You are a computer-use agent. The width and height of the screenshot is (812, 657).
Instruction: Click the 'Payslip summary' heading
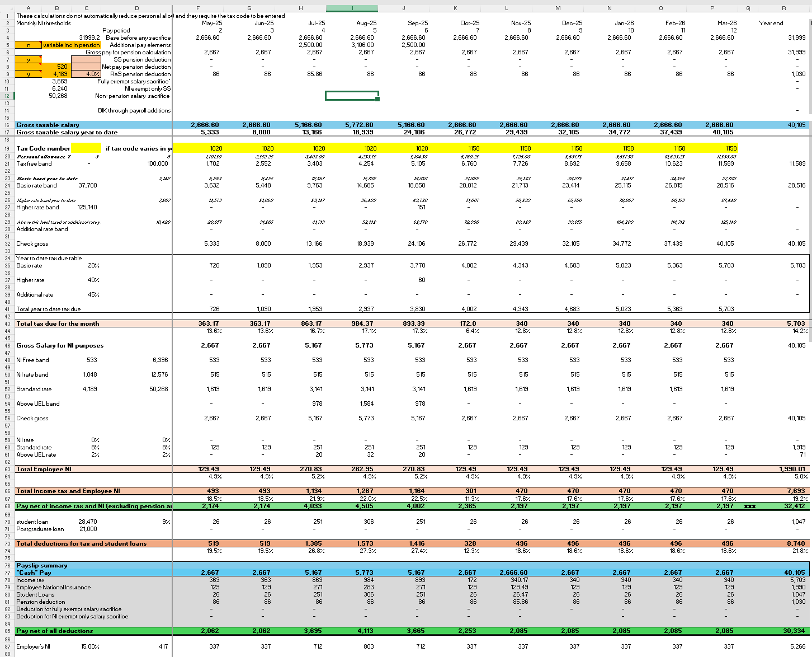(42, 565)
